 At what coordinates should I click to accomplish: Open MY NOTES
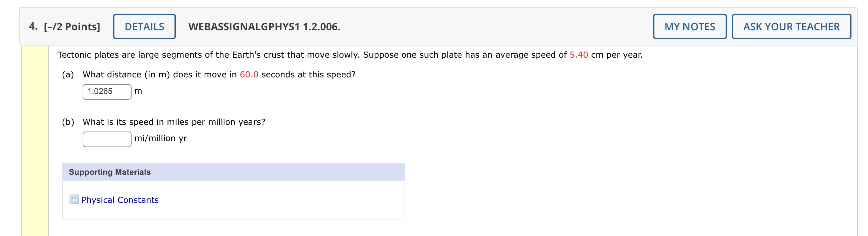(x=689, y=26)
